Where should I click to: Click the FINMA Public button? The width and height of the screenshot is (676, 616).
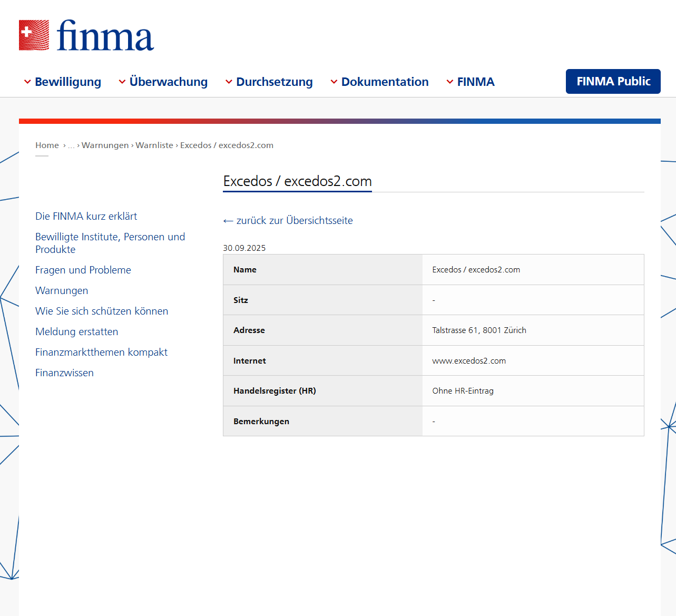(613, 81)
